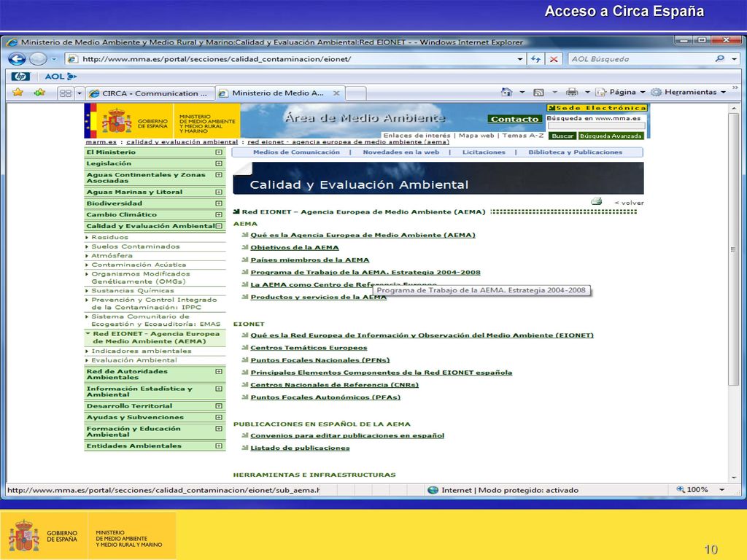The image size is (747, 560).
Task: Open a new blank tab
Action: [355, 93]
